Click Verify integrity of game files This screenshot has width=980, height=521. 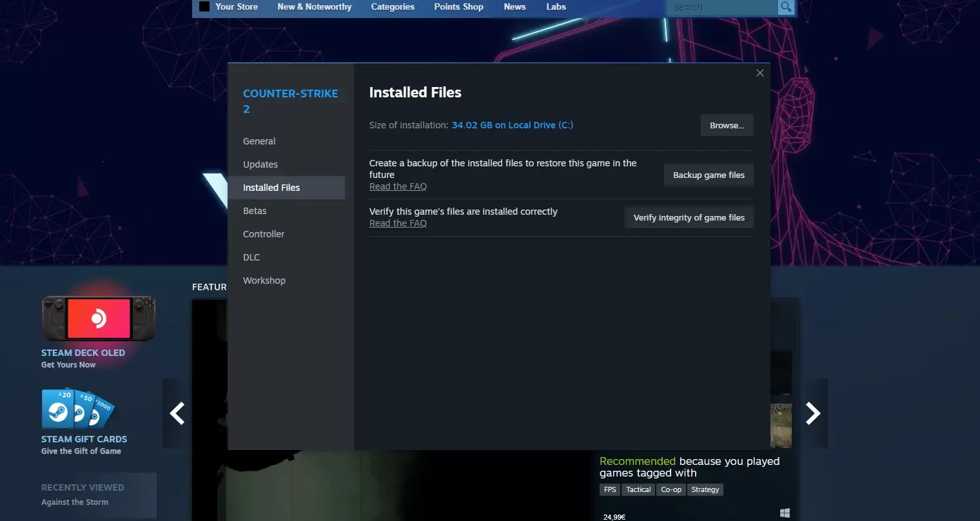pos(689,217)
